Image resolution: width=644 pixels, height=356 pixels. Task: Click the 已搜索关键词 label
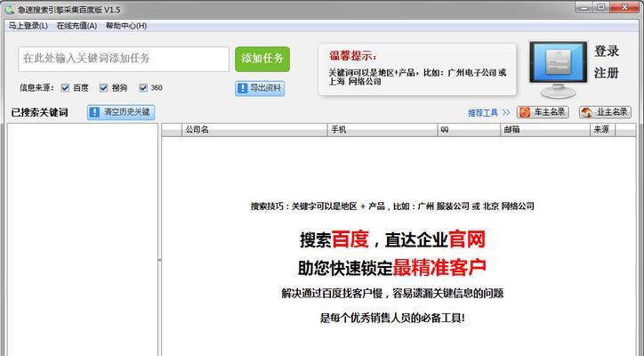(x=39, y=113)
